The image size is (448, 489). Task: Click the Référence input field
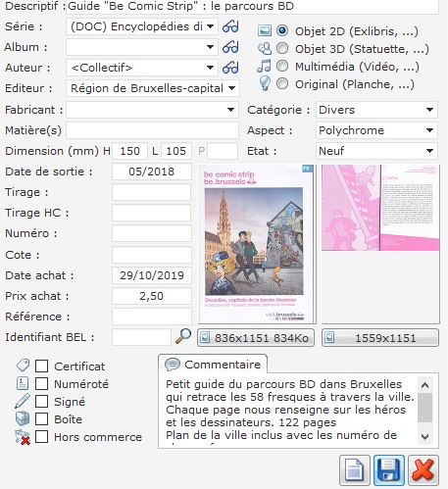pos(152,317)
